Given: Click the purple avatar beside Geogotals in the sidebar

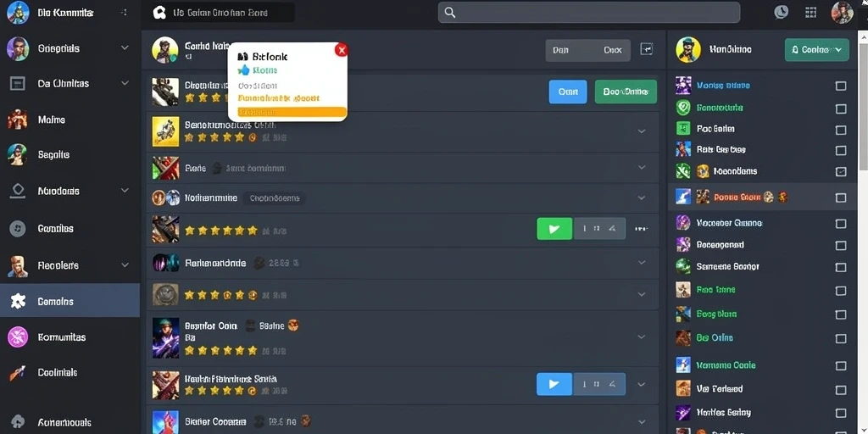Looking at the screenshot, I should tap(18, 48).
